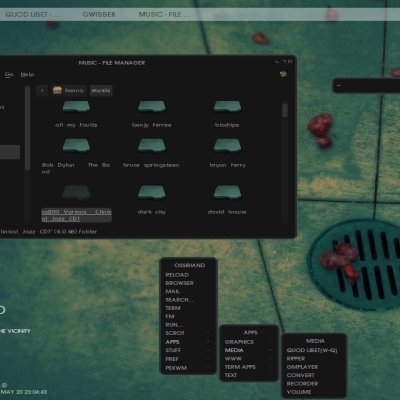400x400 pixels.
Task: Select the highlighted 'Various Clinical Jazz CD1' folder icon
Action: [76, 192]
